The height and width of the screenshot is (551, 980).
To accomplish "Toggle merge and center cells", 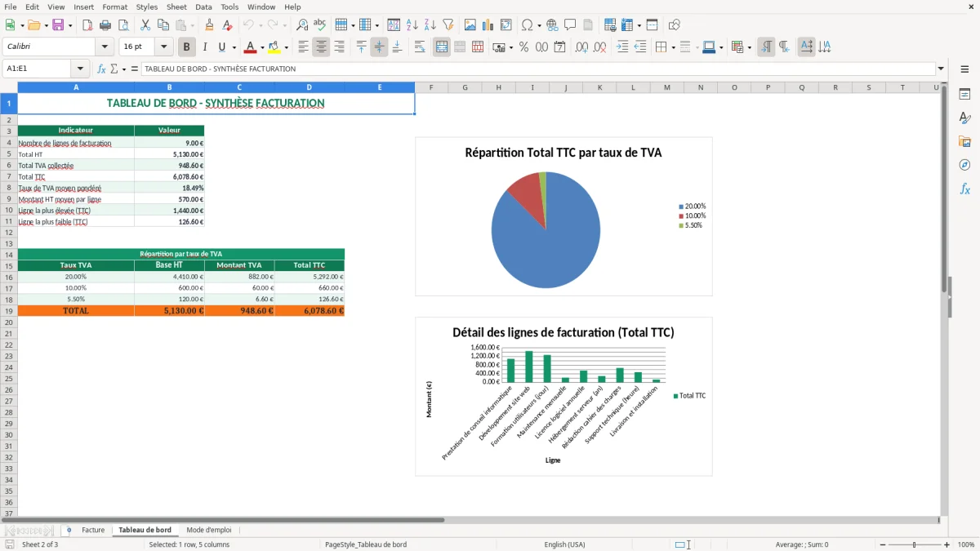I will (442, 47).
